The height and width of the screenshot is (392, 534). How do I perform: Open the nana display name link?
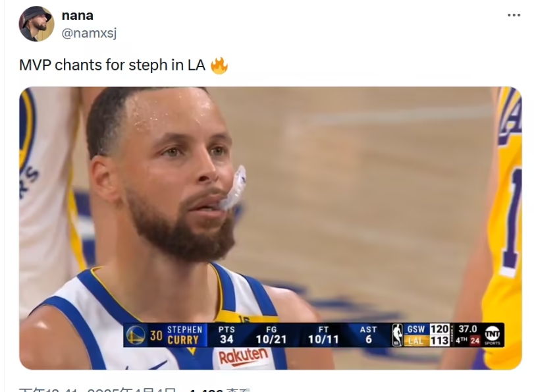point(77,15)
